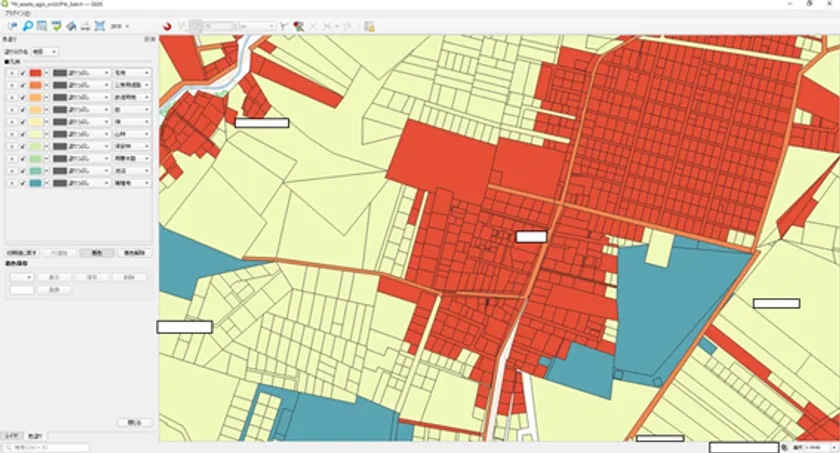840x453 pixels.
Task: Click the scheme name input field
Action: (21, 290)
